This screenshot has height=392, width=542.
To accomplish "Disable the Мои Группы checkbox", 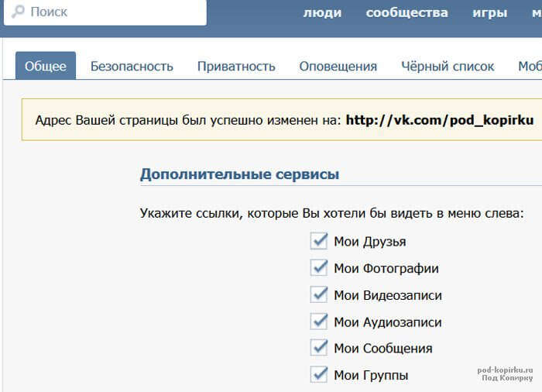I will coord(319,374).
